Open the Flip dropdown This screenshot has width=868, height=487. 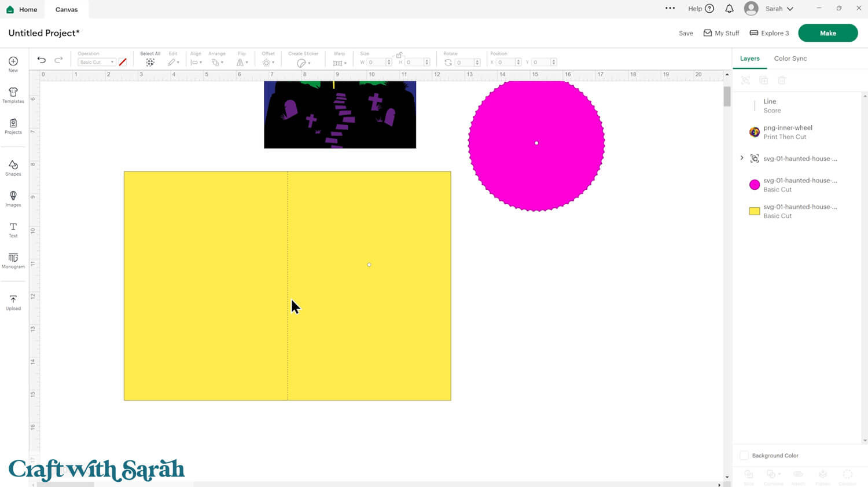coord(242,62)
